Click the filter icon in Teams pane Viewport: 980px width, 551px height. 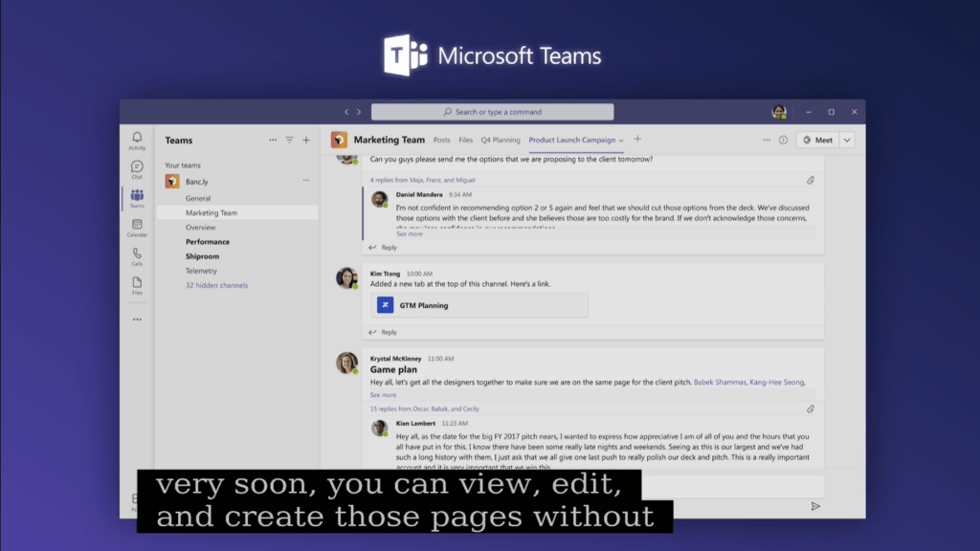(290, 141)
